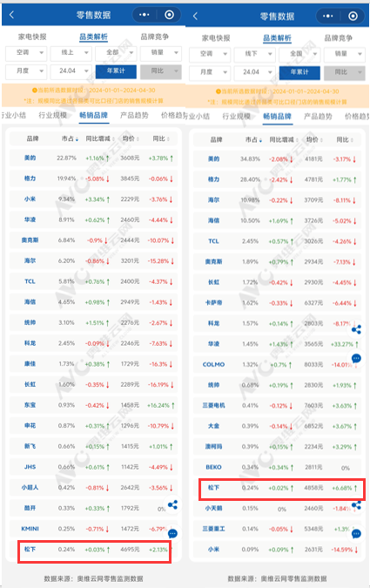
Task: Go back using right panel's back arrow
Action: pos(195,16)
